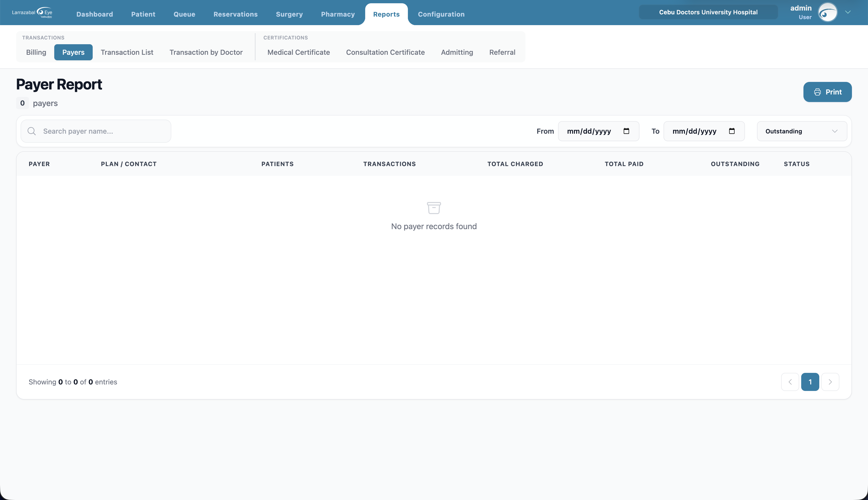Screen dimensions: 868x500
Task: Click the OUTSTANDING column header
Action: tap(735, 164)
